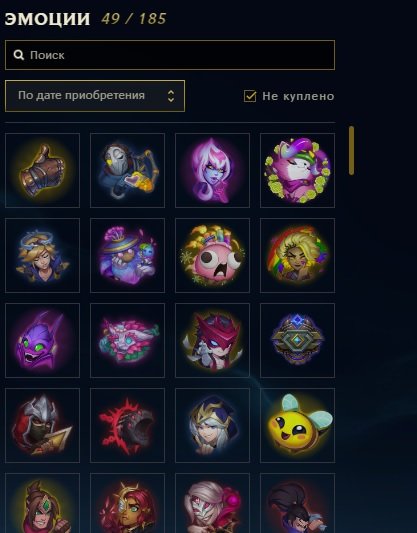Click the sort dropdown up-down arrows
Image resolution: width=417 pixels, height=533 pixels.
point(171,96)
